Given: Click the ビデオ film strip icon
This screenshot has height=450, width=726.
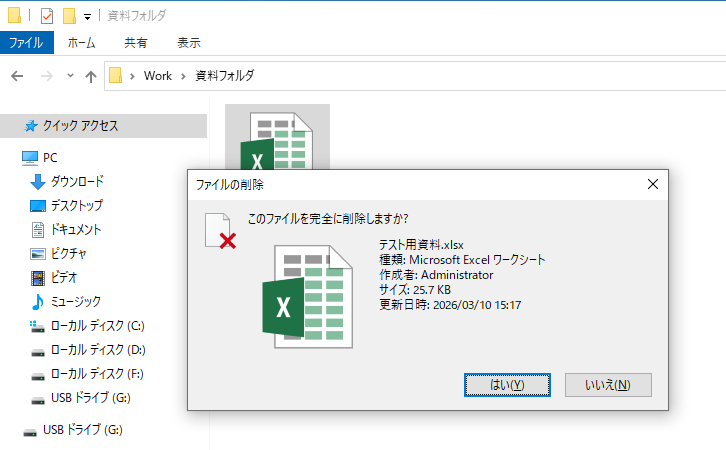Looking at the screenshot, I should (x=38, y=278).
